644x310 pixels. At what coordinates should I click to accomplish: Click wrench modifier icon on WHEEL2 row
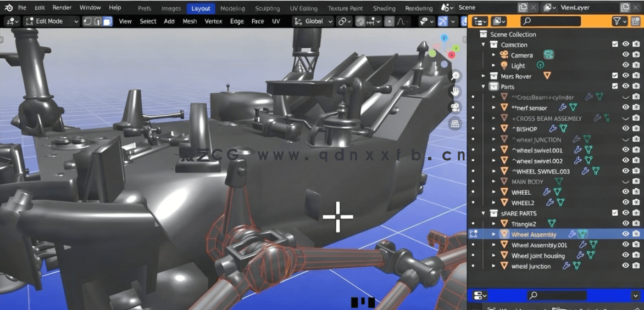(550, 202)
